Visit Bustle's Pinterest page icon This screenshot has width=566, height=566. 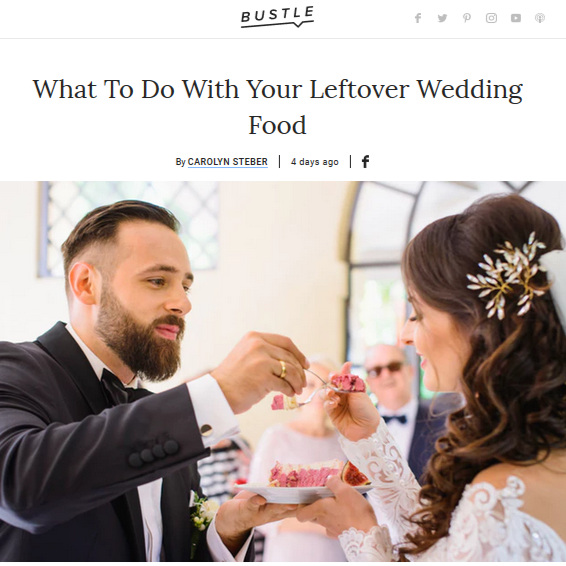click(467, 18)
